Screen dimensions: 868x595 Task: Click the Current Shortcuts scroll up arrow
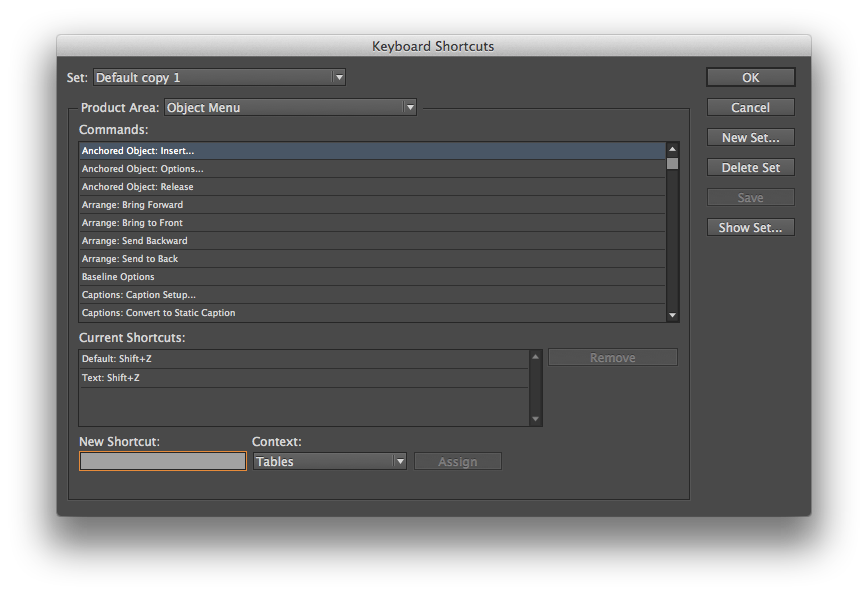(x=535, y=356)
